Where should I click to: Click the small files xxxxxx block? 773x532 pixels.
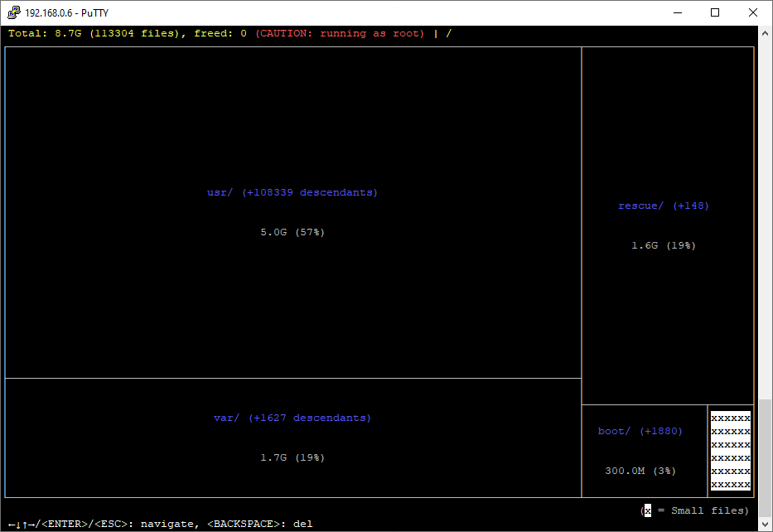[730, 451]
